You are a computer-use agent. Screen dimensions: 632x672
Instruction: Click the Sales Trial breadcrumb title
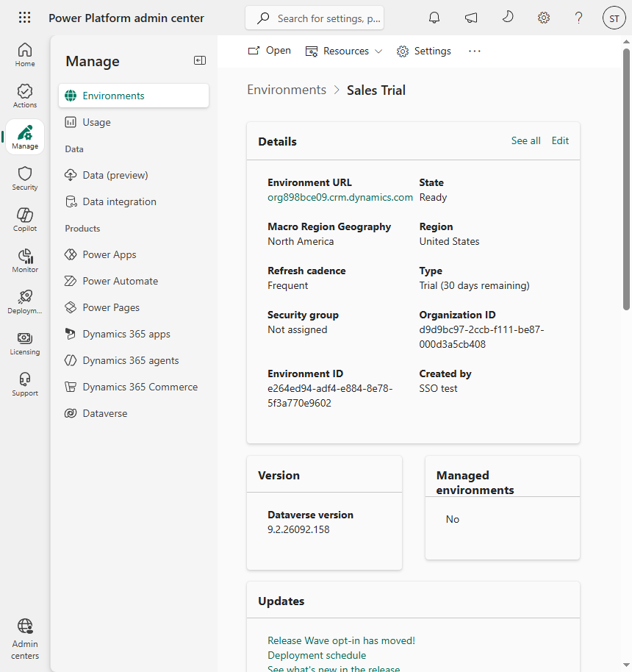point(376,90)
